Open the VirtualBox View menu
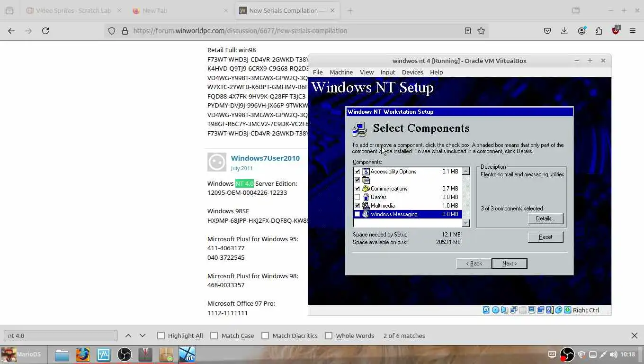The image size is (644, 364). (x=367, y=72)
